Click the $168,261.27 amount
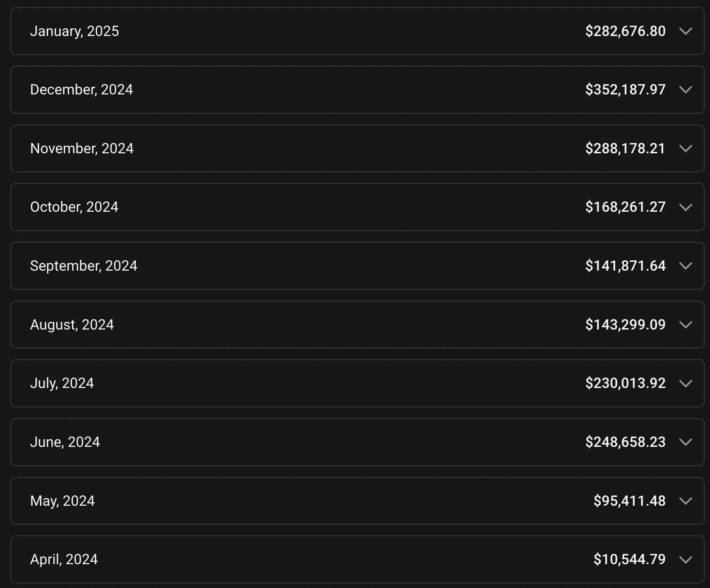The image size is (710, 588). click(625, 207)
